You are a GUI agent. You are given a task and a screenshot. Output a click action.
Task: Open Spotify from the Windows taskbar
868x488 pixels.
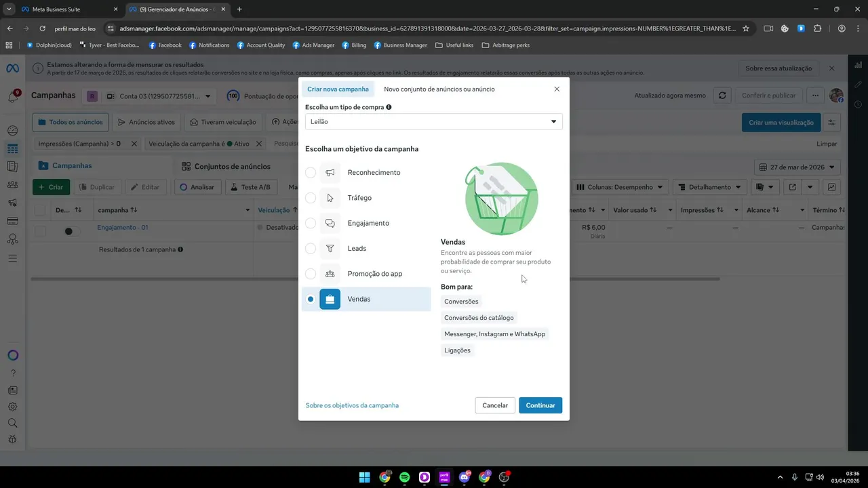click(x=404, y=477)
